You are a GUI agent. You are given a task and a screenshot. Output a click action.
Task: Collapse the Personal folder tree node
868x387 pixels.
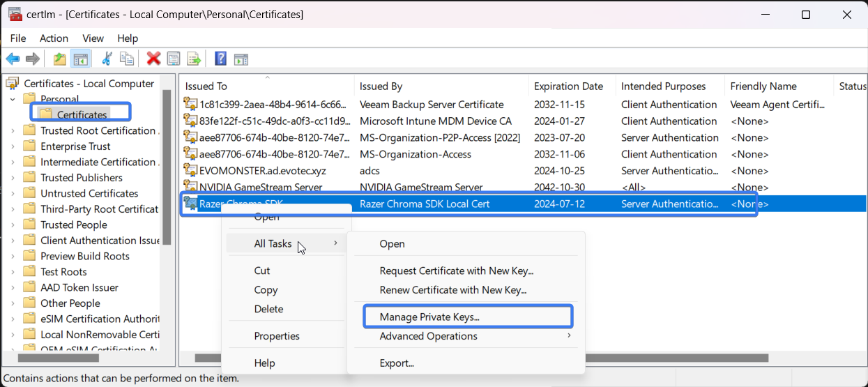(13, 99)
